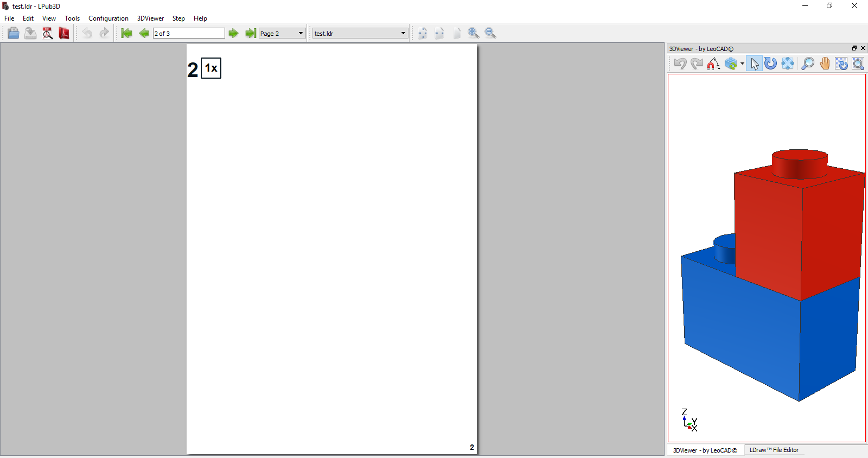The width and height of the screenshot is (868, 458).
Task: Click the Zoom magnifier tool in 3DViewer
Action: pos(807,63)
